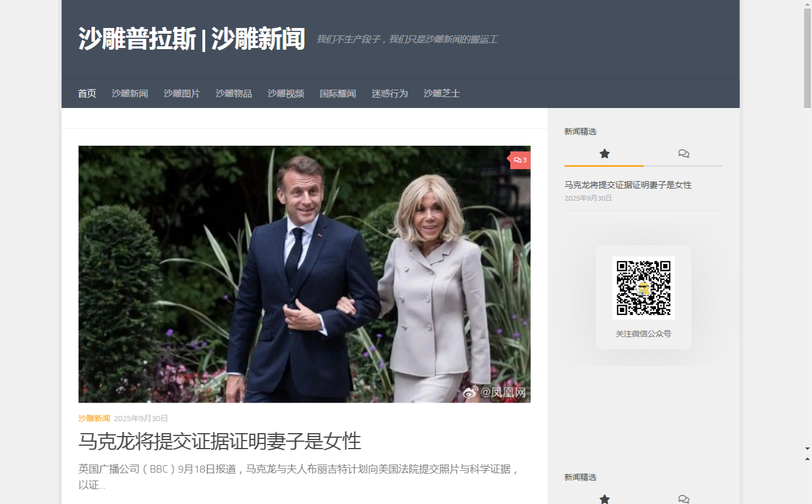
Task: Open the 沙雕图片 navigation menu
Action: pyautogui.click(x=181, y=93)
